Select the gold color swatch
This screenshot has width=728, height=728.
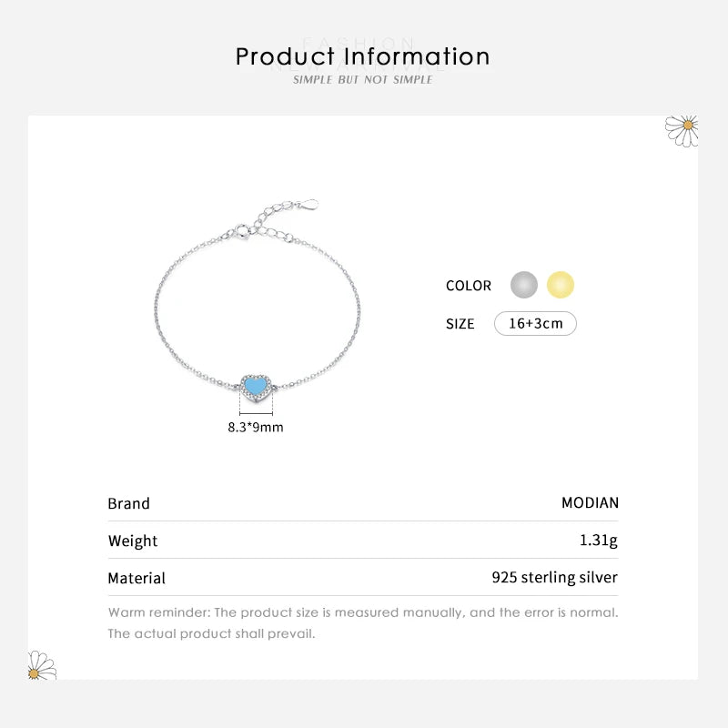click(561, 285)
